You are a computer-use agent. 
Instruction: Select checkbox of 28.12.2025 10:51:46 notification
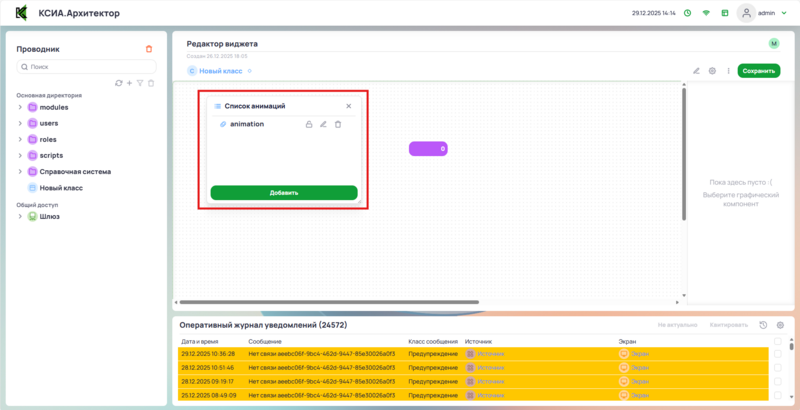coord(778,367)
